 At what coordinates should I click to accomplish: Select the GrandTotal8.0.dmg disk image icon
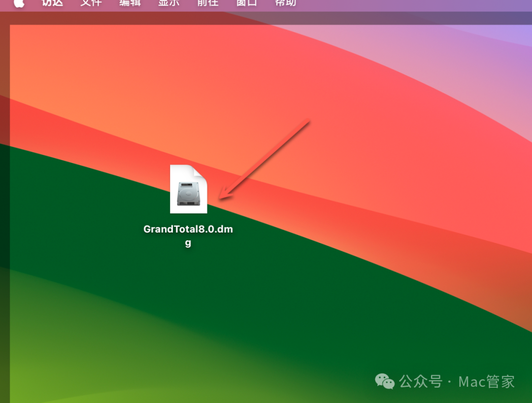[x=188, y=189]
